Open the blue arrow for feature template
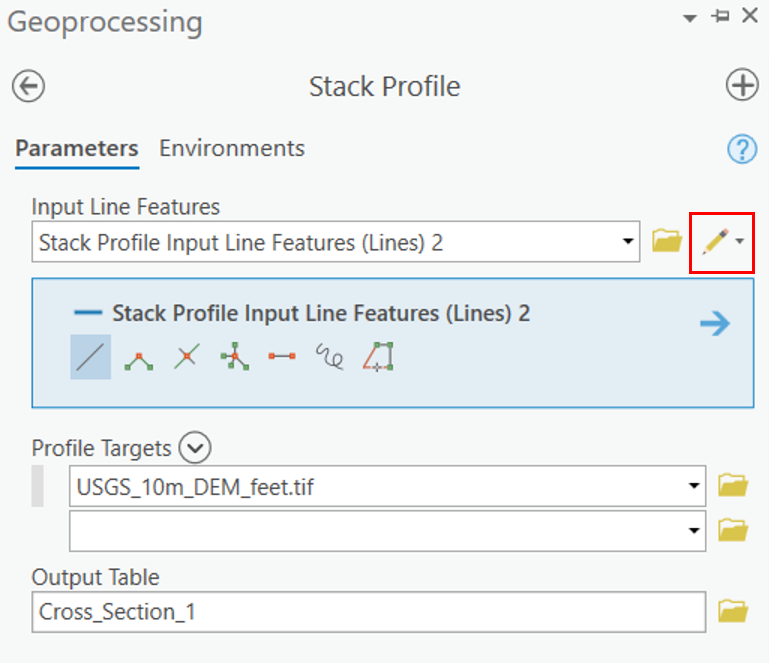 point(715,324)
